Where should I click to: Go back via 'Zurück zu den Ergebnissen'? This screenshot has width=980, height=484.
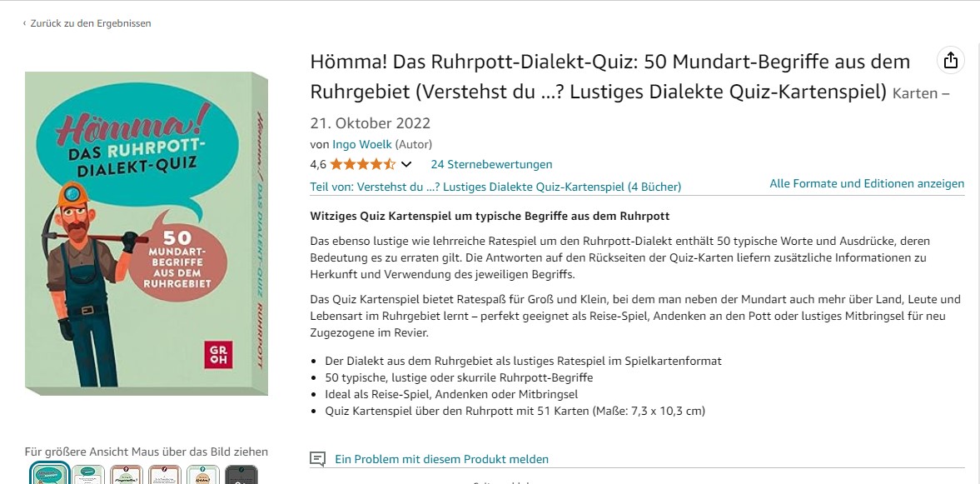(x=91, y=23)
